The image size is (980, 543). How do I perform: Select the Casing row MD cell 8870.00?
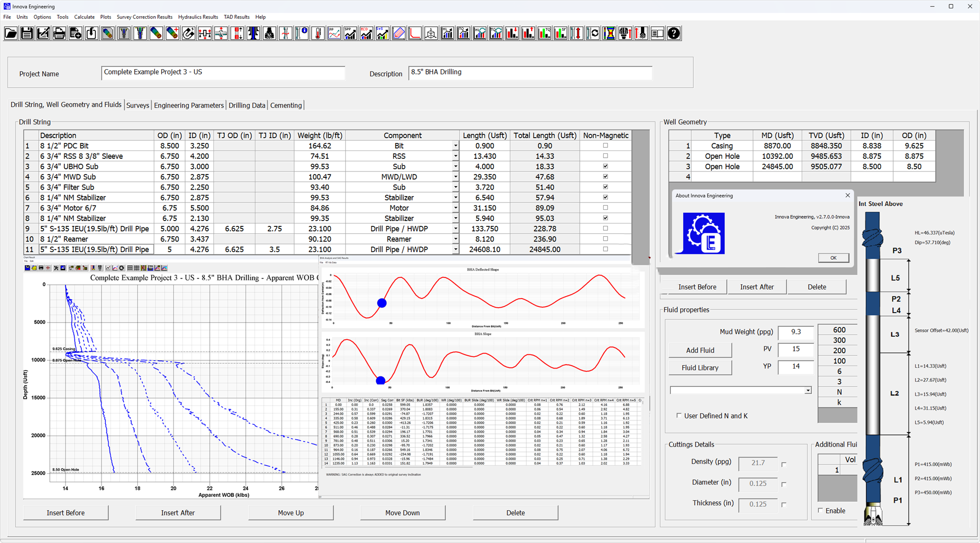(x=777, y=146)
